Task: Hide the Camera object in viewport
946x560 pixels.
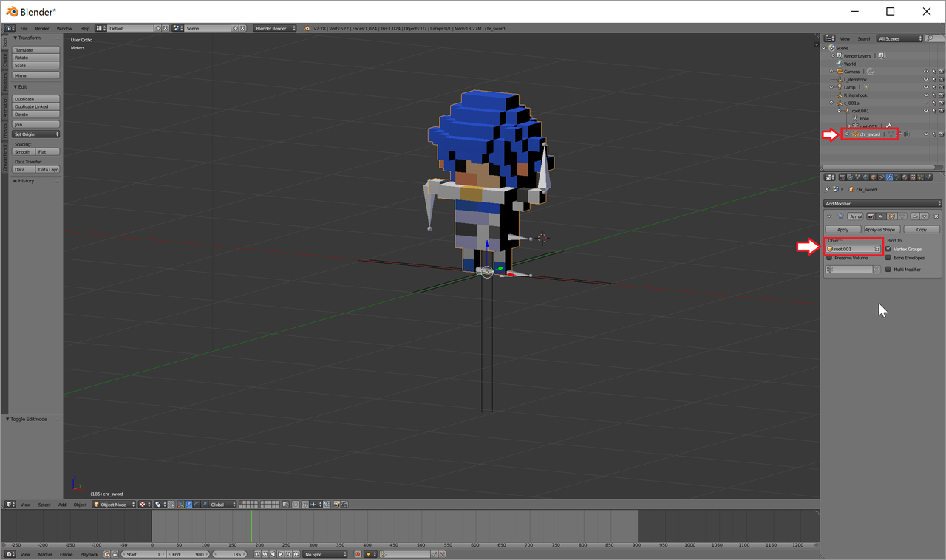Action: [926, 72]
